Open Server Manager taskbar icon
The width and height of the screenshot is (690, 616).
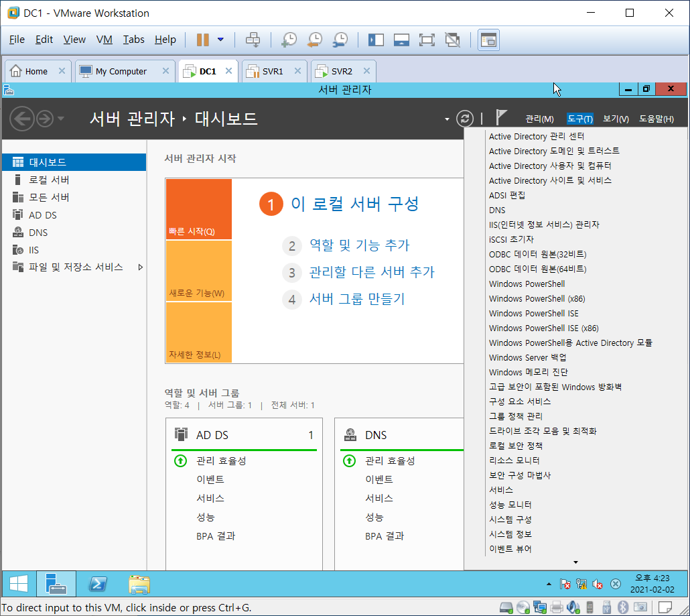tap(56, 584)
